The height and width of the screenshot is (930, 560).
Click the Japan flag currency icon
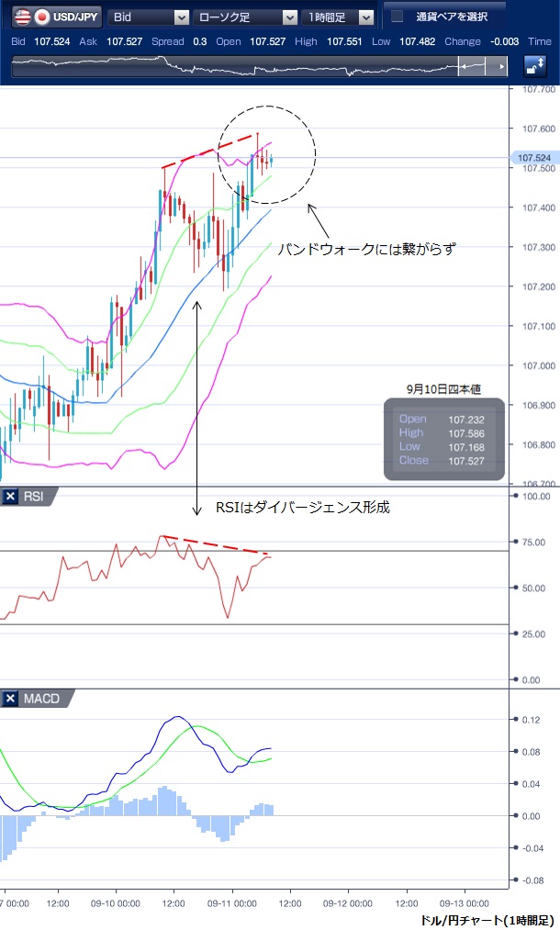click(x=41, y=17)
